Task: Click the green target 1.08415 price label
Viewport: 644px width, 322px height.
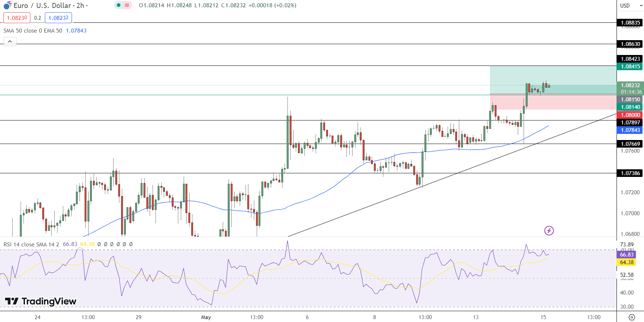Action: (x=630, y=67)
